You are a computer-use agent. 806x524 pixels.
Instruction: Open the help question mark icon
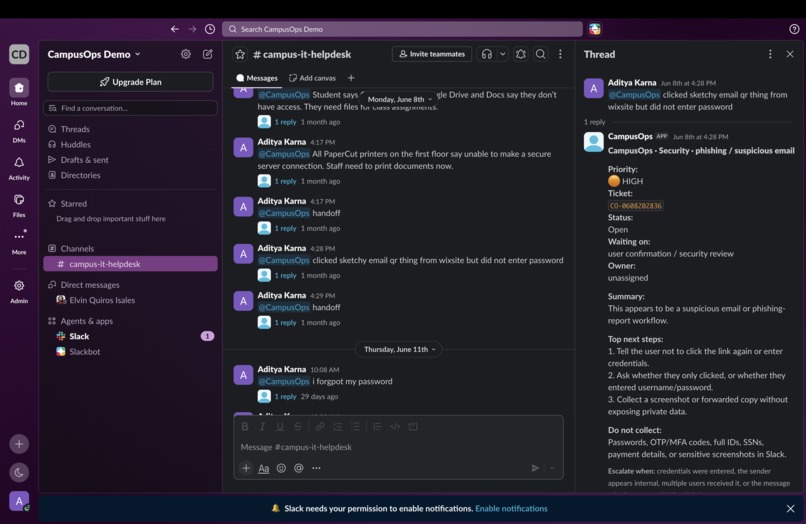(x=794, y=29)
